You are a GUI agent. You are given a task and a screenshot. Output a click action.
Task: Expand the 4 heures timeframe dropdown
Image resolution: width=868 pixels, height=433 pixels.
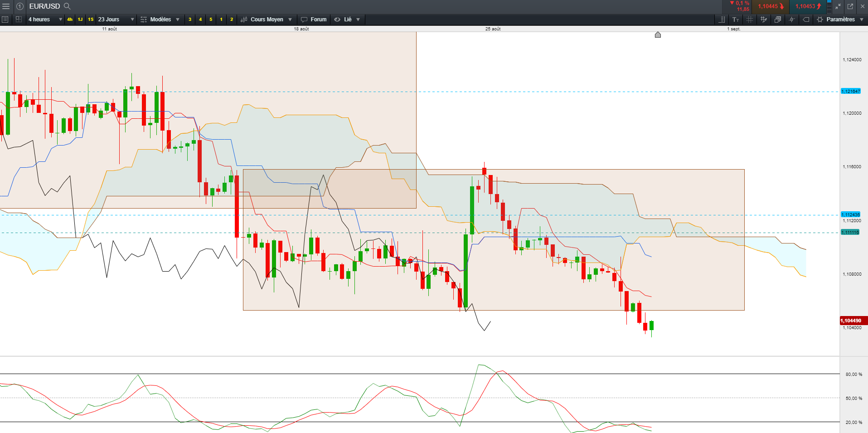click(45, 19)
